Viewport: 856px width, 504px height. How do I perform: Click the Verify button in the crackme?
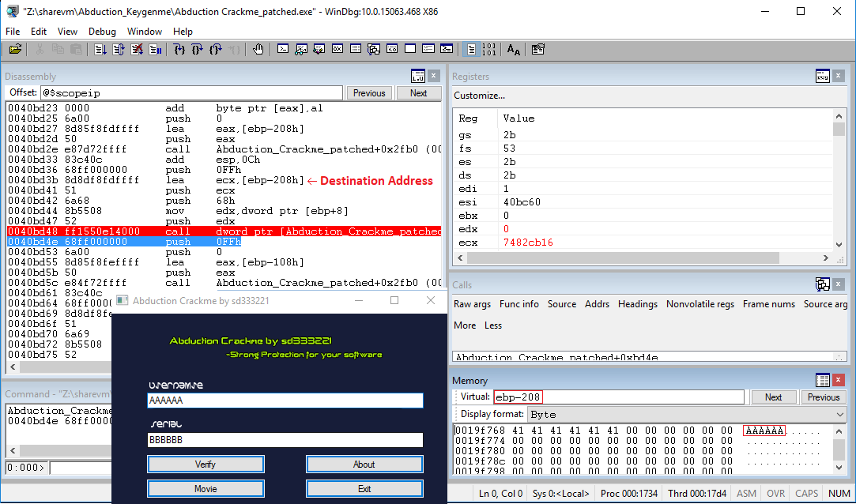tap(206, 464)
